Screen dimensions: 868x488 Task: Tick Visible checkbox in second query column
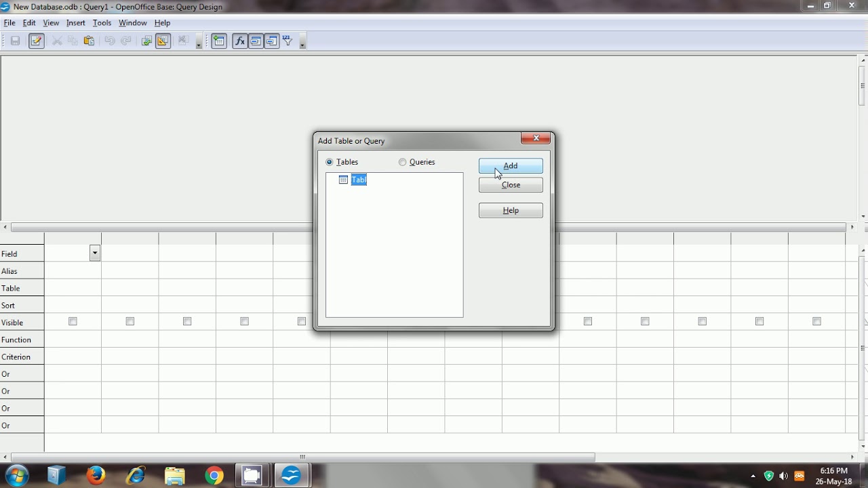pos(130,321)
